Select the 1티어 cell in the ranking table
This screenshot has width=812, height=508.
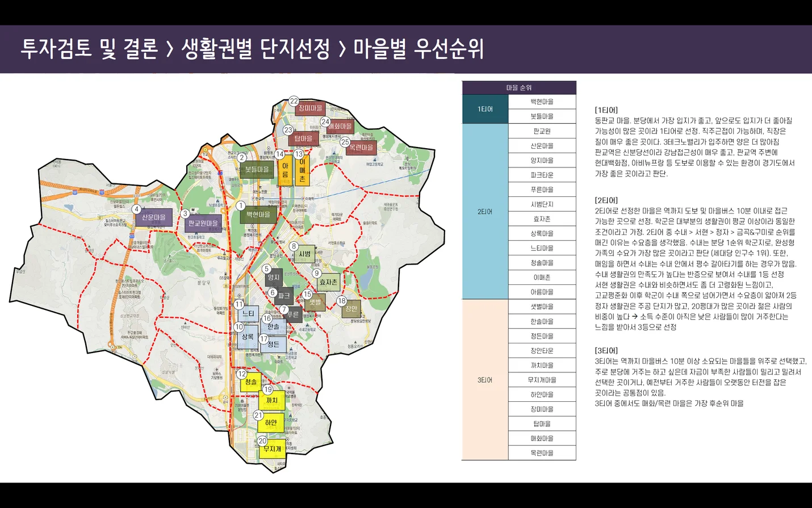pyautogui.click(x=485, y=109)
